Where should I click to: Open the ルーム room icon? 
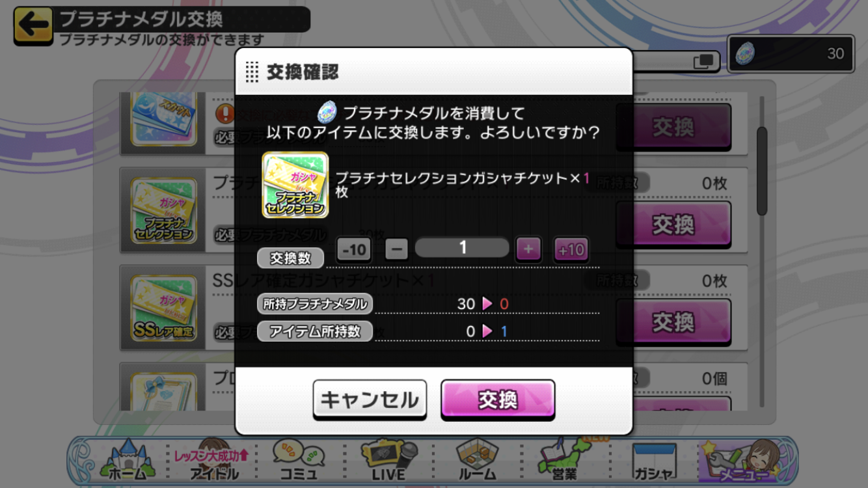477,461
